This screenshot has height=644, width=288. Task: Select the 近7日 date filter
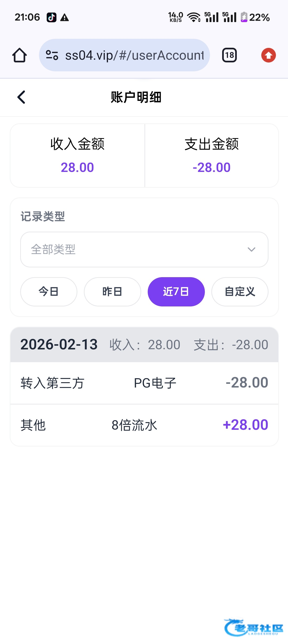point(176,292)
